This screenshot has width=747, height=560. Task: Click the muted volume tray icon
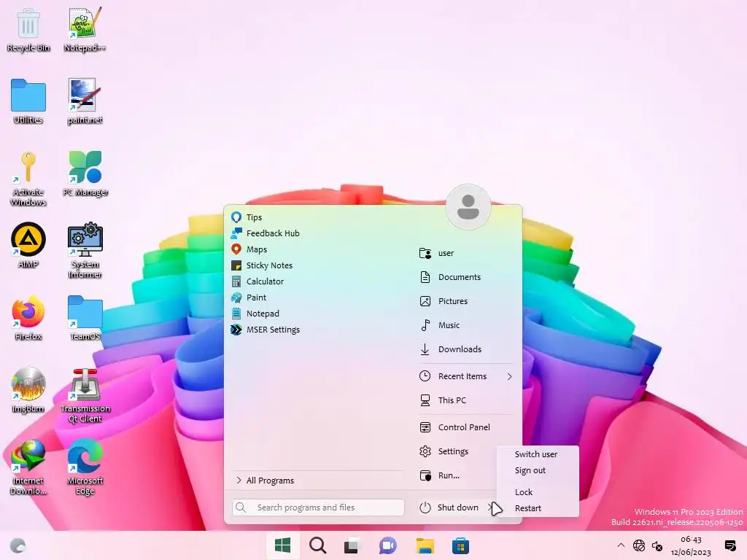pos(657,545)
